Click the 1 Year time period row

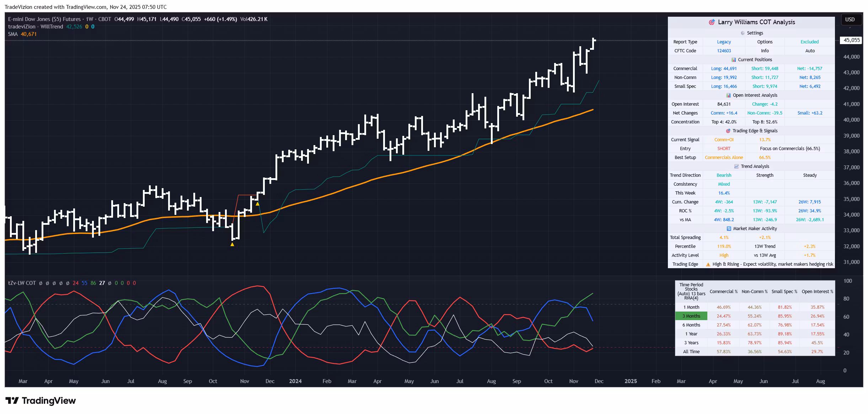[x=691, y=334]
